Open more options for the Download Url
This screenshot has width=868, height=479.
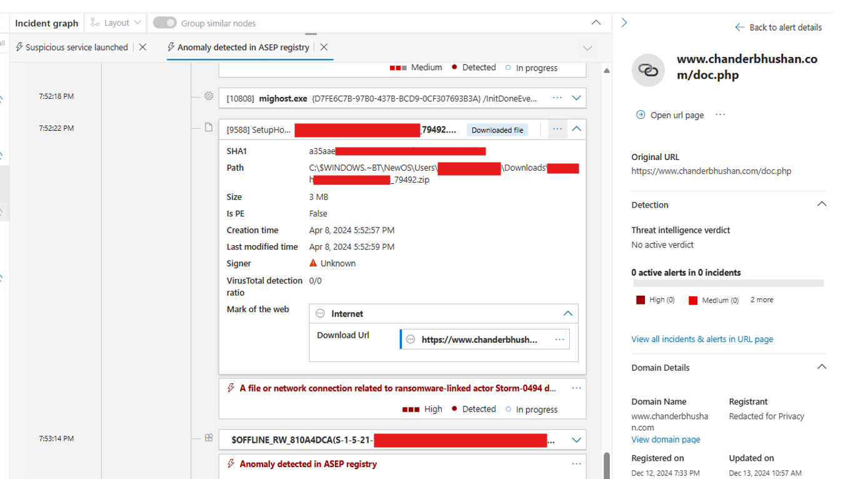(559, 340)
